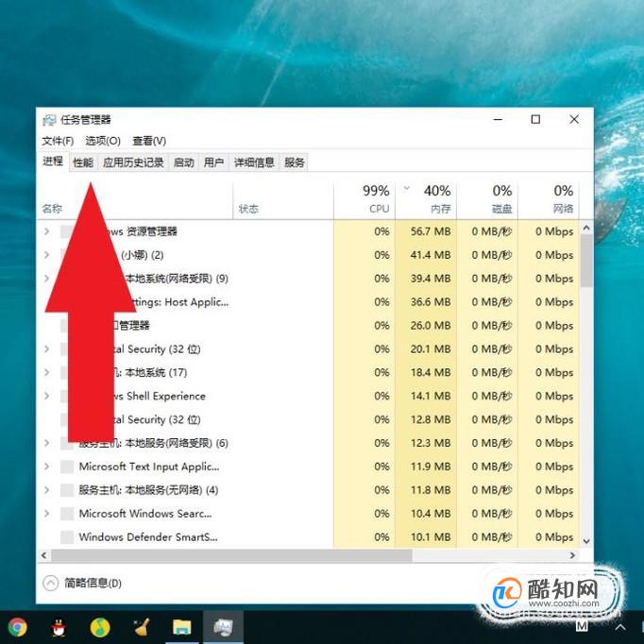644x644 pixels.
Task: Switch to the 详细信息 tab
Action: (x=254, y=162)
